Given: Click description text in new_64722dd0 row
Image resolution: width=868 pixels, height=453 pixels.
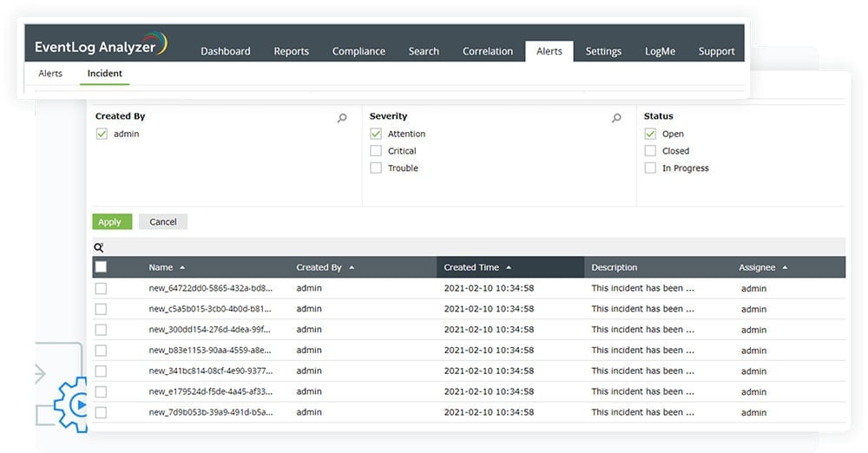Looking at the screenshot, I should pos(642,288).
